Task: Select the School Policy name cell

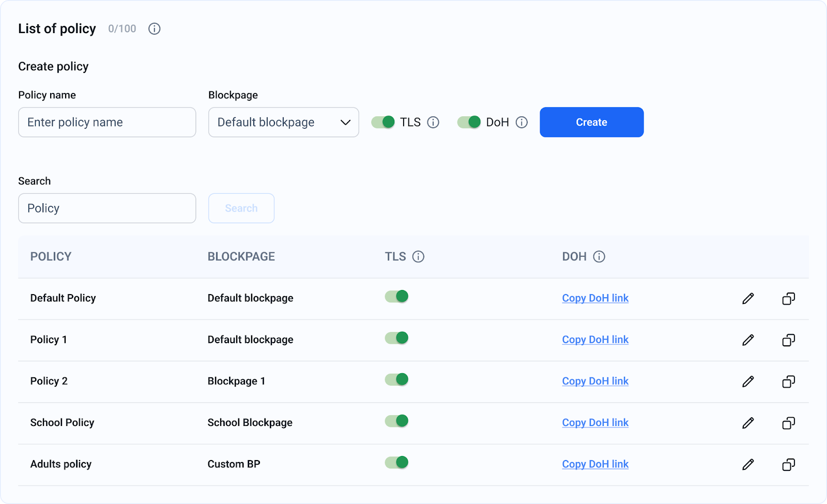Action: click(x=62, y=423)
